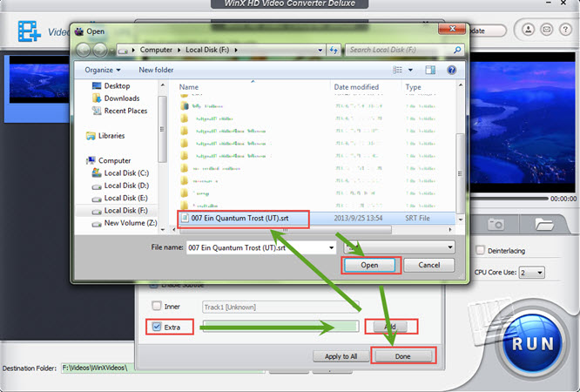Screen dimensions: 580x392
Task: Check the Inner subtitle checkbox
Action: pyautogui.click(x=157, y=307)
